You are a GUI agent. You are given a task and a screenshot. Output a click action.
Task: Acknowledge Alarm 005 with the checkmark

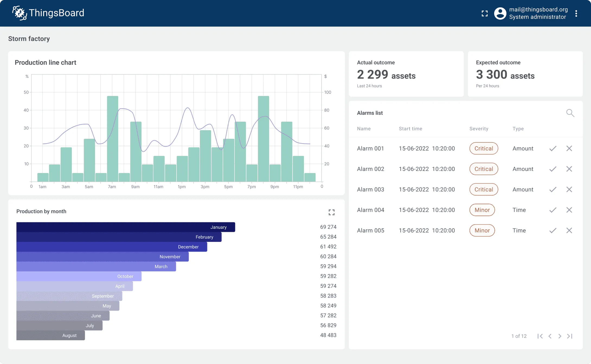[553, 230]
